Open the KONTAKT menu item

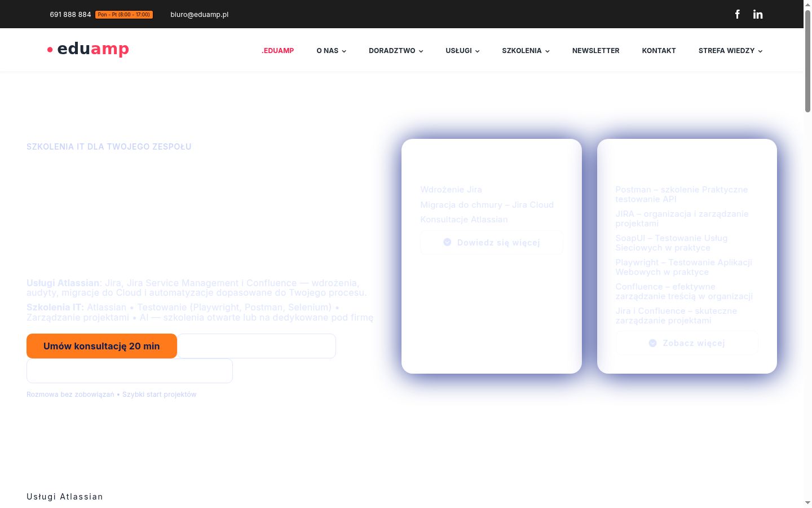tap(659, 51)
